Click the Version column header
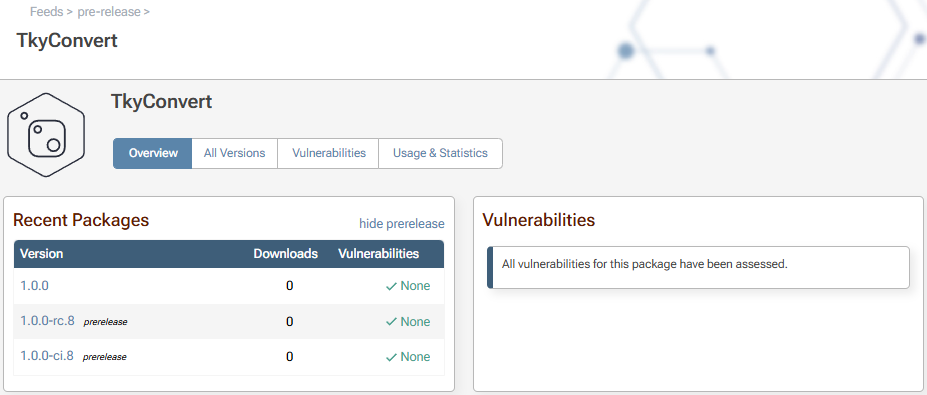This screenshot has width=927, height=395. 41,254
